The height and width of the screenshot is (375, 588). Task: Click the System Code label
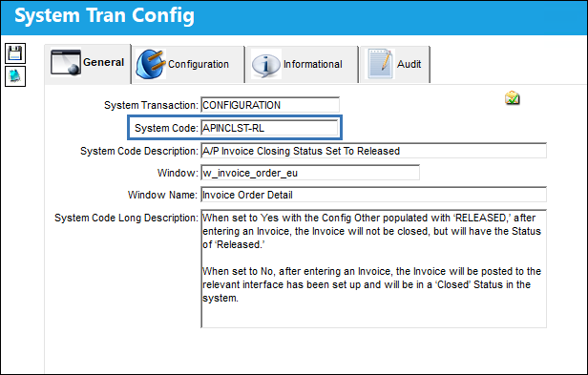(x=166, y=128)
